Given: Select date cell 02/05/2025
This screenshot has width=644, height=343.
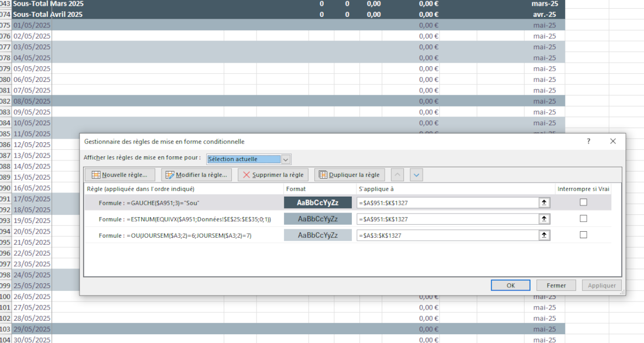Looking at the screenshot, I should click(x=32, y=36).
